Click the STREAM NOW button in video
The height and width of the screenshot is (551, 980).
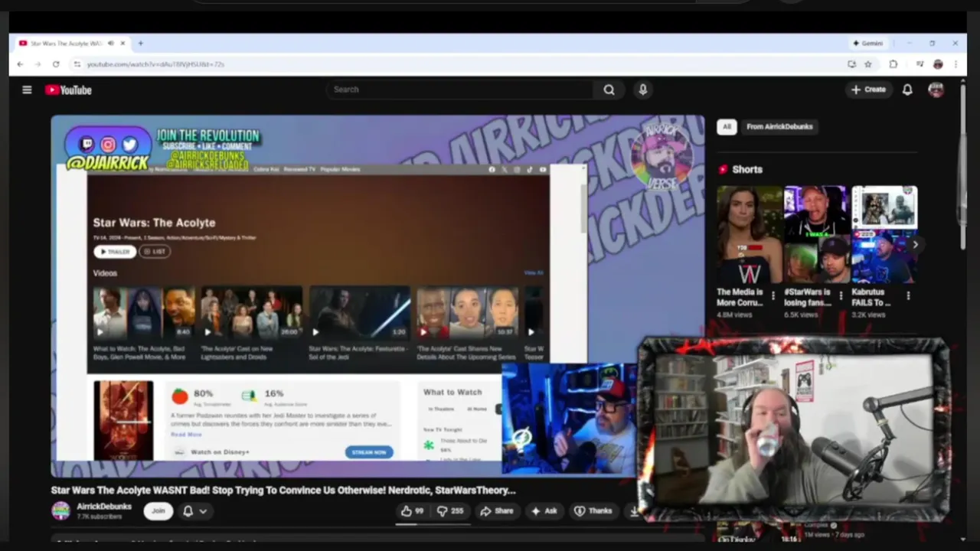click(x=369, y=452)
